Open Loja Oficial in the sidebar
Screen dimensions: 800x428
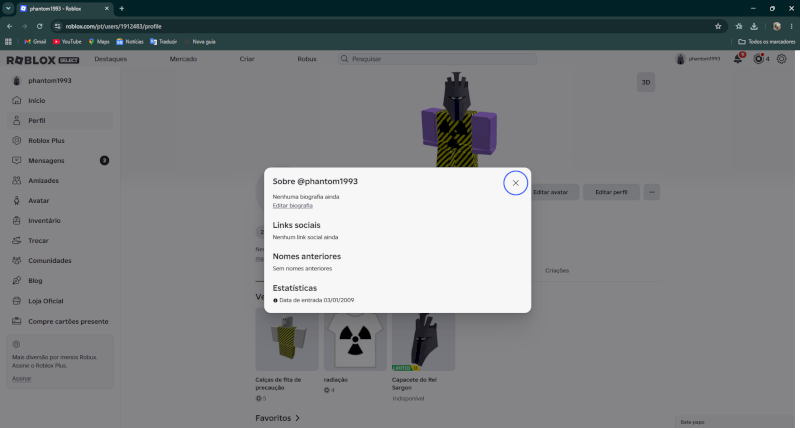coord(60,301)
